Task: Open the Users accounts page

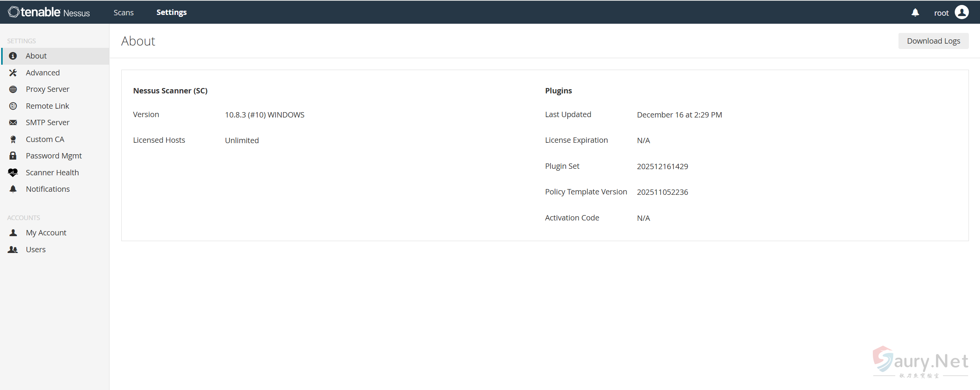Action: pyautogui.click(x=36, y=250)
